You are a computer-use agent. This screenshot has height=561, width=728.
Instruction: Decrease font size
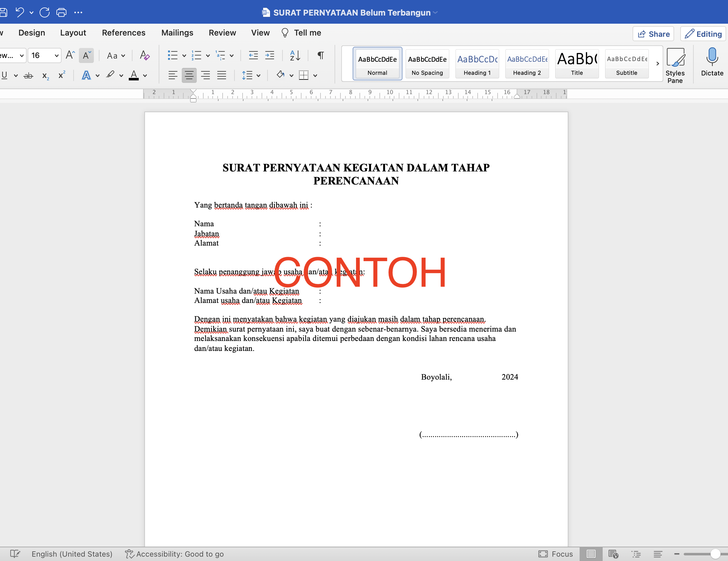(x=86, y=55)
